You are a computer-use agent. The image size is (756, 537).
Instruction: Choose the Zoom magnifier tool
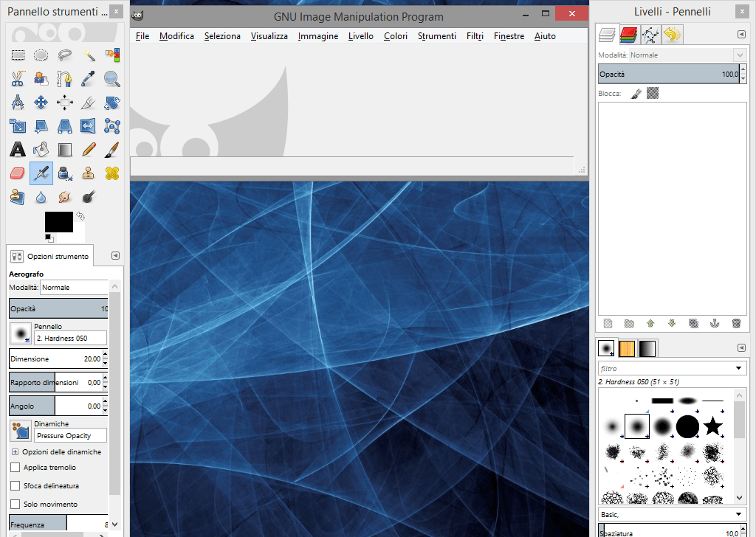tap(111, 78)
